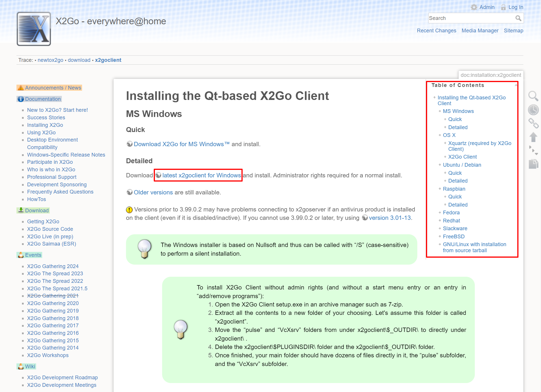Click the magnifier inside the search box
This screenshot has width=541, height=392.
point(518,18)
